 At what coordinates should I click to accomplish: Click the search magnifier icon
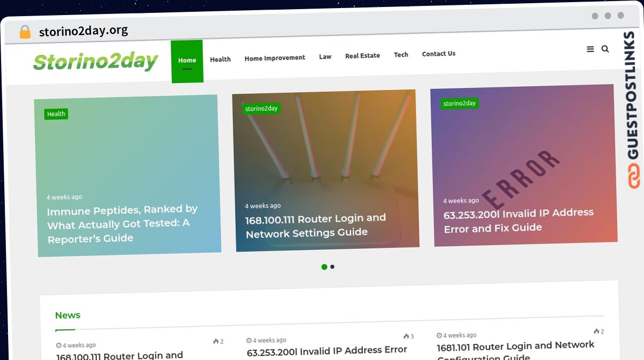tap(605, 49)
